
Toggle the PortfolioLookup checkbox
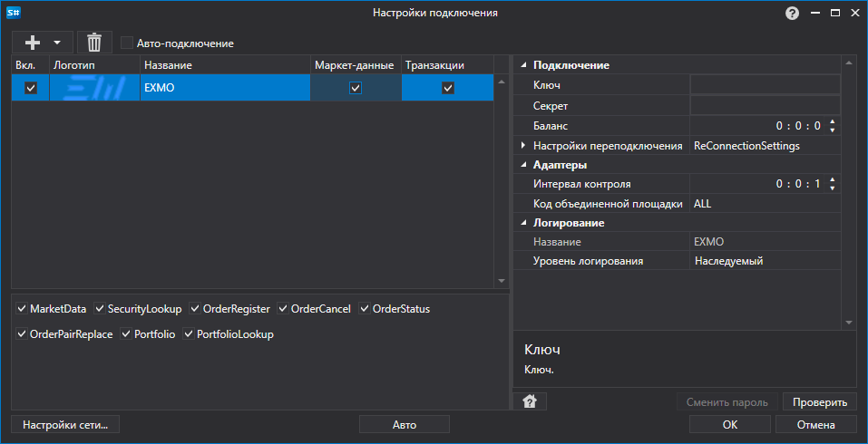(x=189, y=334)
